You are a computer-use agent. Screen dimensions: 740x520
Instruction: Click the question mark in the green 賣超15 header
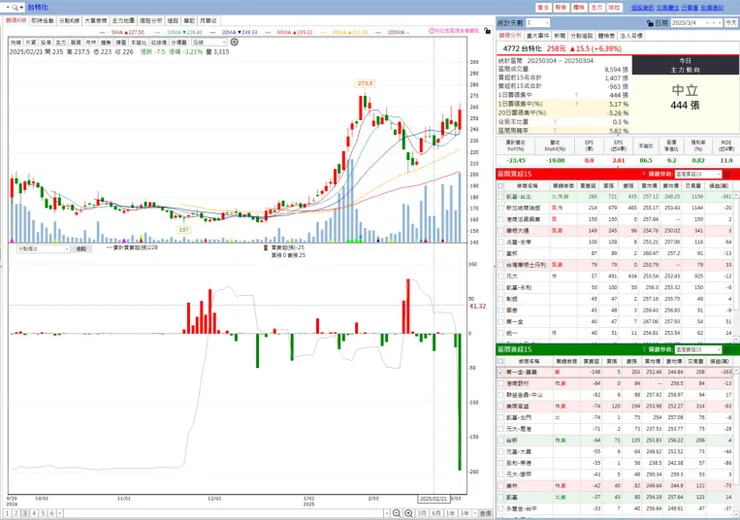point(644,350)
